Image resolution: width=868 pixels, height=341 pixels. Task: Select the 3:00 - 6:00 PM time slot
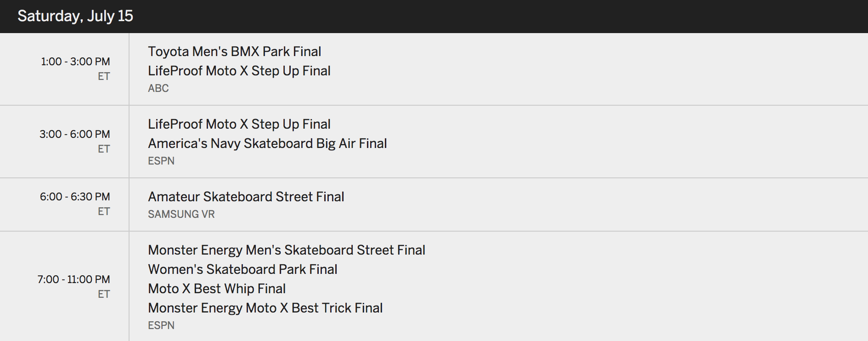(x=75, y=134)
